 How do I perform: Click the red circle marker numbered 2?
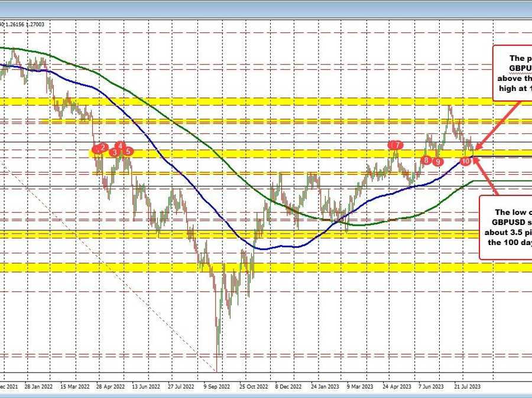pyautogui.click(x=103, y=147)
